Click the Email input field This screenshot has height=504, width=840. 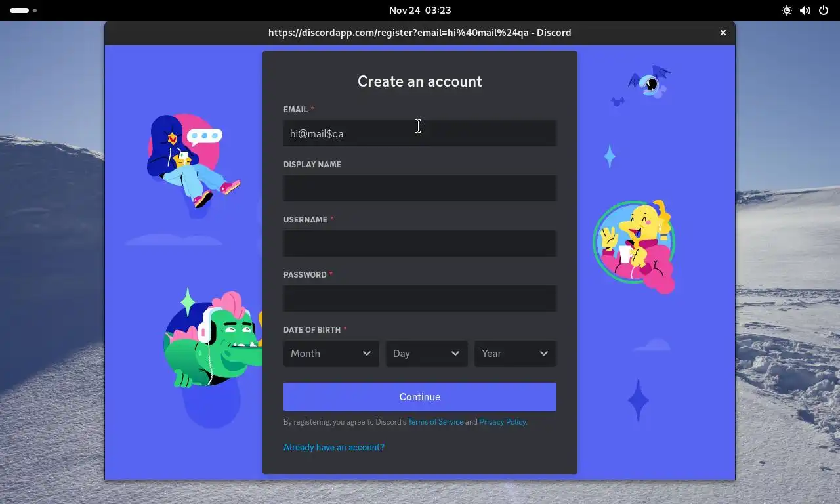point(420,133)
